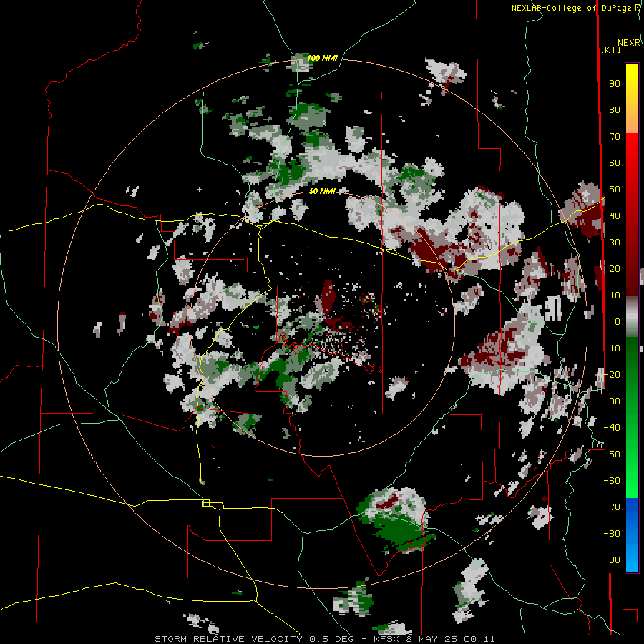Click the yellow top segment of color bar
The width and height of the screenshot is (644, 644).
click(x=632, y=99)
